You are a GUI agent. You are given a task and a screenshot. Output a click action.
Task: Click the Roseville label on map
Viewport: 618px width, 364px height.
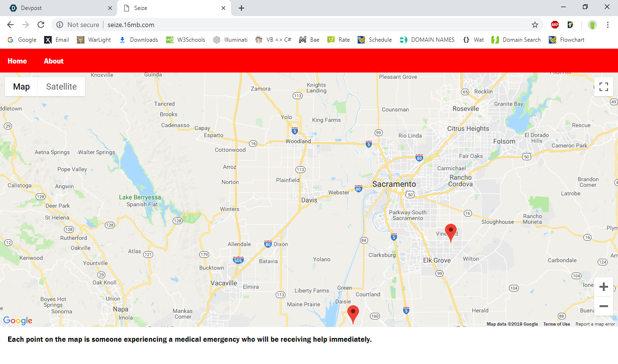466,109
